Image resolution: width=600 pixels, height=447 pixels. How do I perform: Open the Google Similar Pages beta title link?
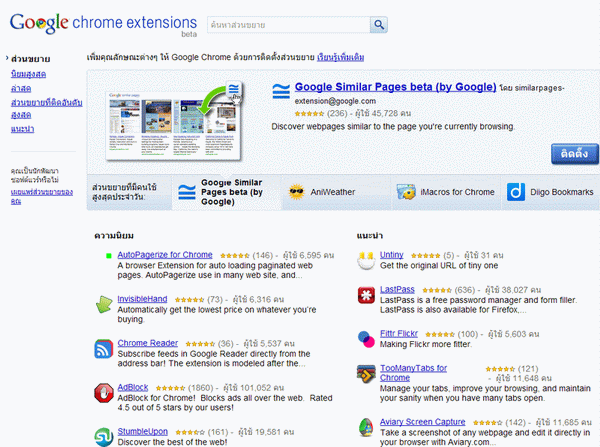[x=395, y=87]
